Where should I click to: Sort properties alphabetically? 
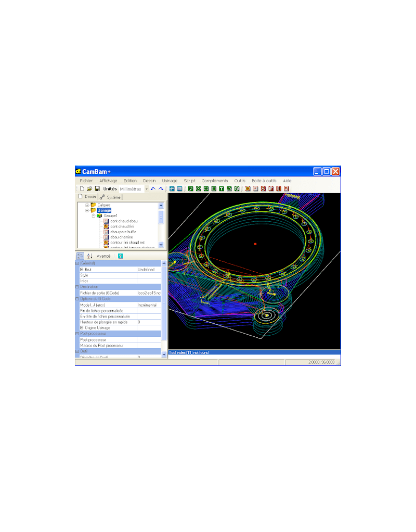pos(89,256)
